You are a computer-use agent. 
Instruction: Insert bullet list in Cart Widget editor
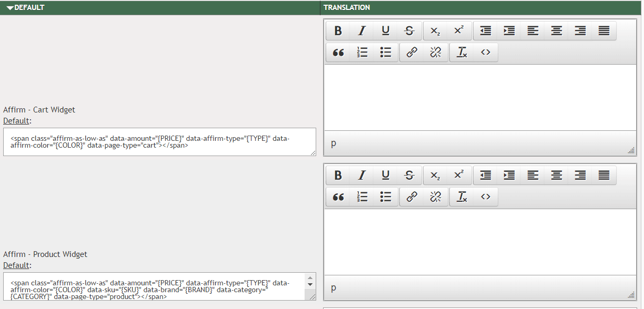point(386,53)
